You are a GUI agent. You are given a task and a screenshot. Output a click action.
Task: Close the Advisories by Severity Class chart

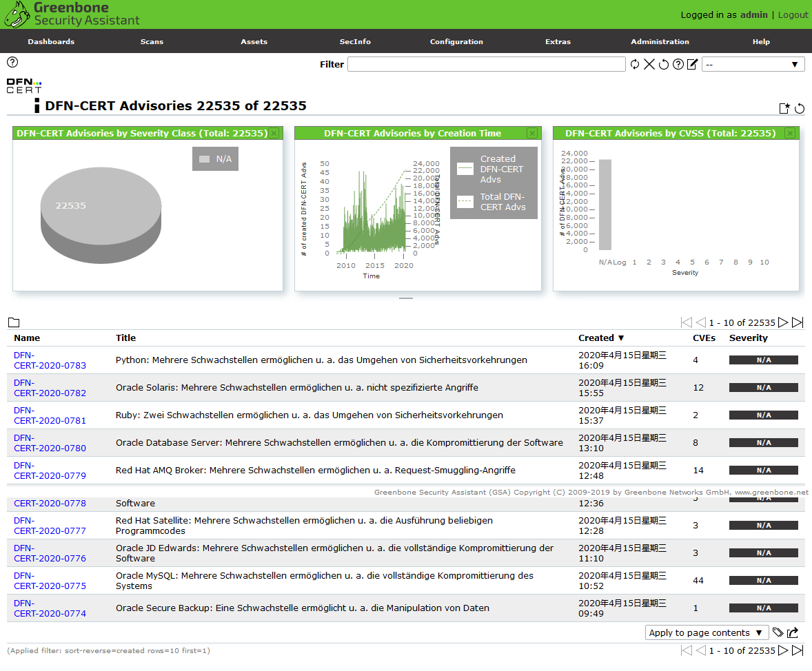click(x=274, y=133)
